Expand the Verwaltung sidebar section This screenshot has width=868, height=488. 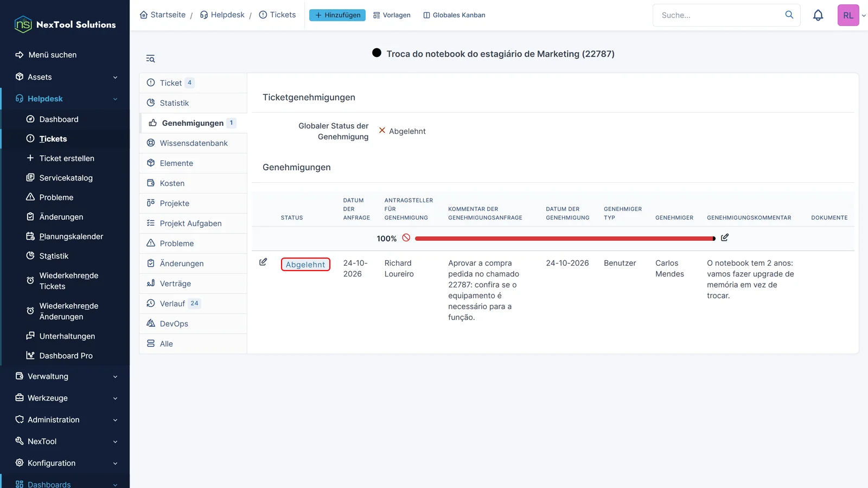pyautogui.click(x=65, y=376)
